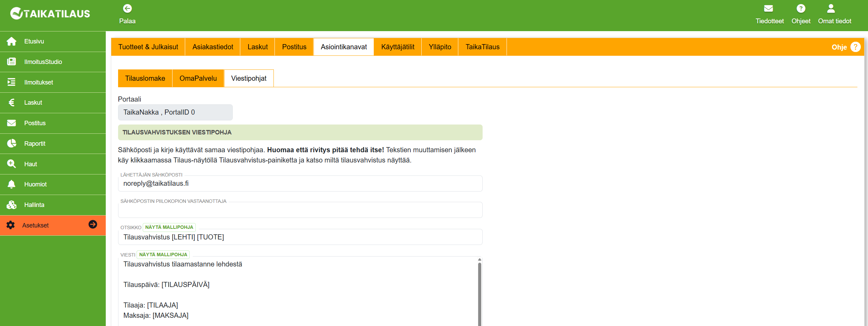
Task: Expand Asetukset with the arrow icon
Action: click(x=93, y=224)
